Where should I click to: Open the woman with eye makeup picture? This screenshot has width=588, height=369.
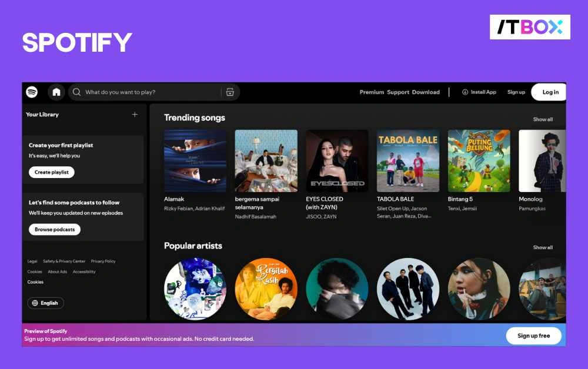479,289
